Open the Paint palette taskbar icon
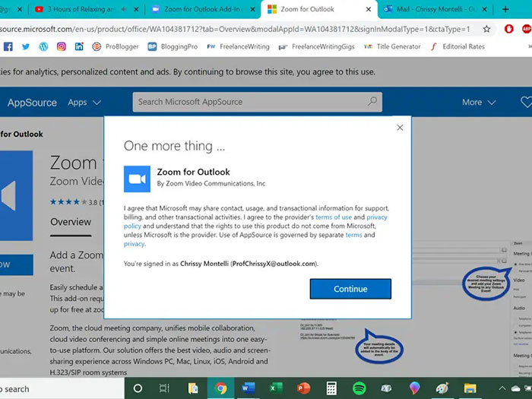Screen dimensions: 532x399 [442, 388]
